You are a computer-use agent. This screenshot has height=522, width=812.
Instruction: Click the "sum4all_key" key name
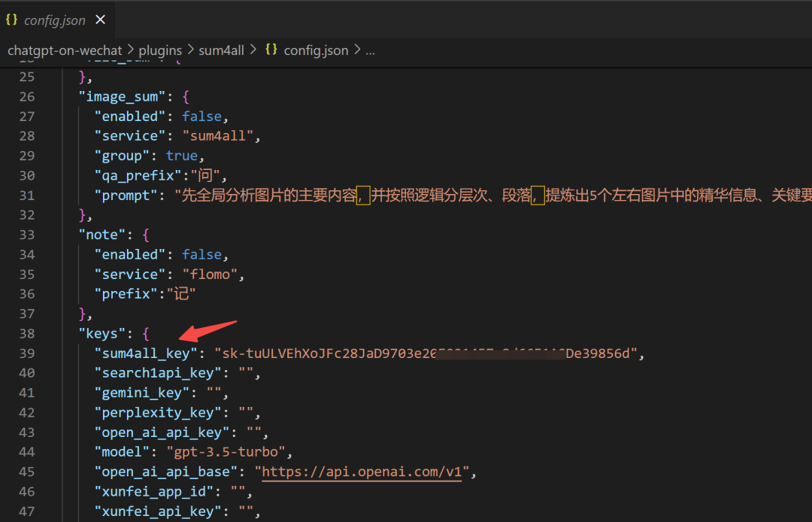coord(146,354)
